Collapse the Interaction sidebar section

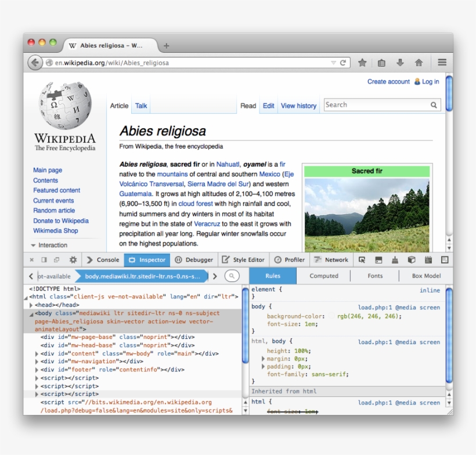(x=32, y=245)
